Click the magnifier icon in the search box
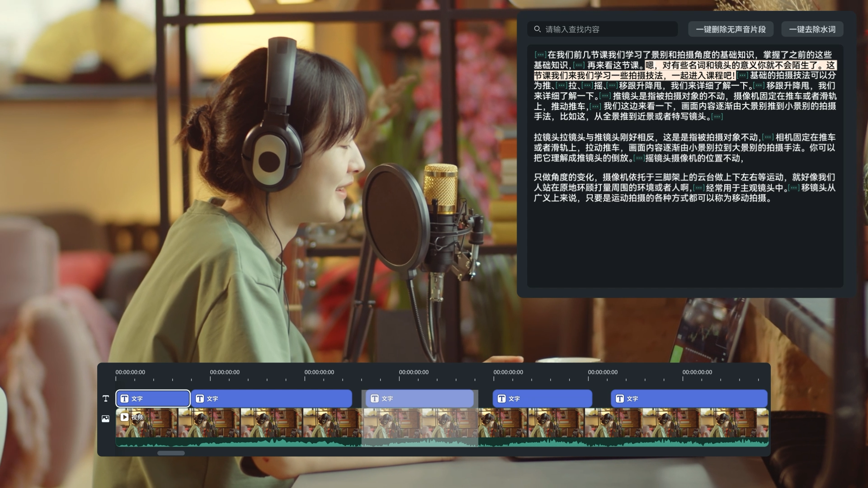 (x=537, y=29)
